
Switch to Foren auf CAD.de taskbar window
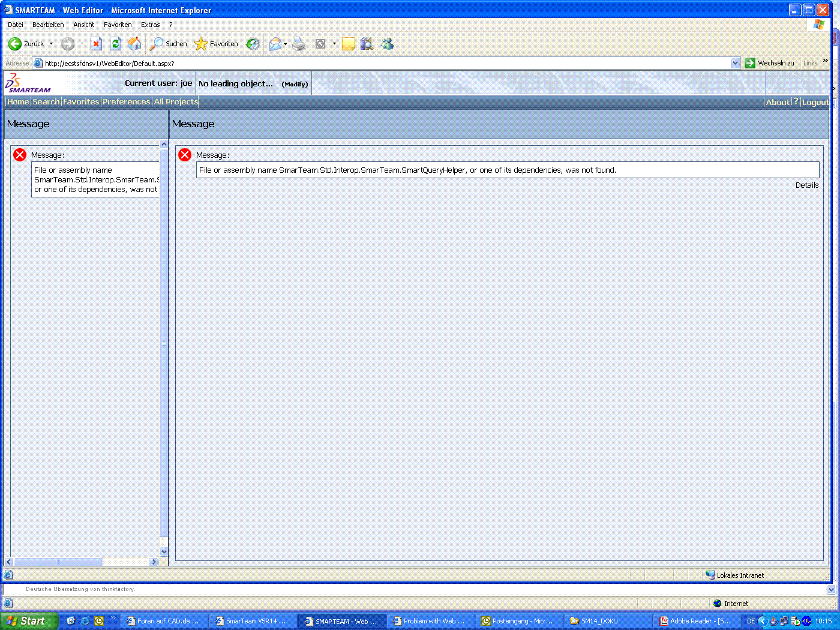(163, 621)
